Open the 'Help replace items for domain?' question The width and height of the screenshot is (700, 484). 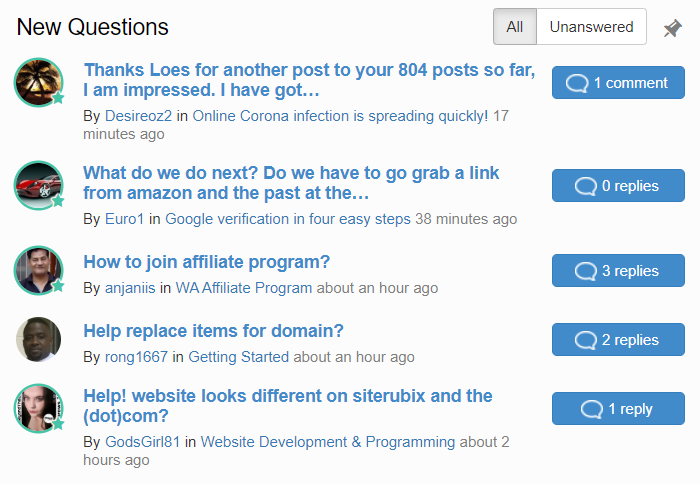213,331
